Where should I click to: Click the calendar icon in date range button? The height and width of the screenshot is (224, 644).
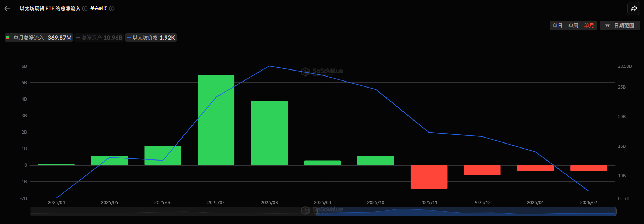607,26
